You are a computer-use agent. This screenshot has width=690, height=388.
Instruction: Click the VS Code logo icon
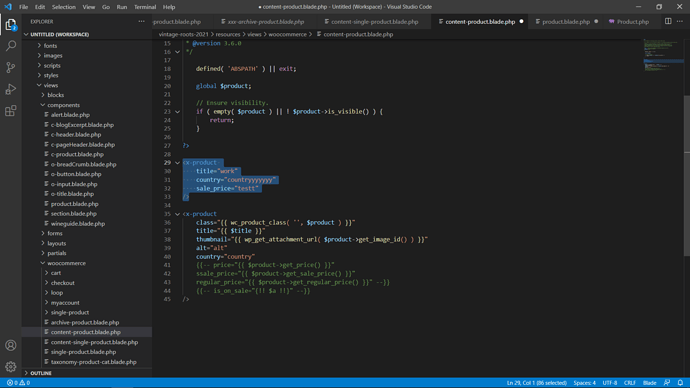click(8, 7)
